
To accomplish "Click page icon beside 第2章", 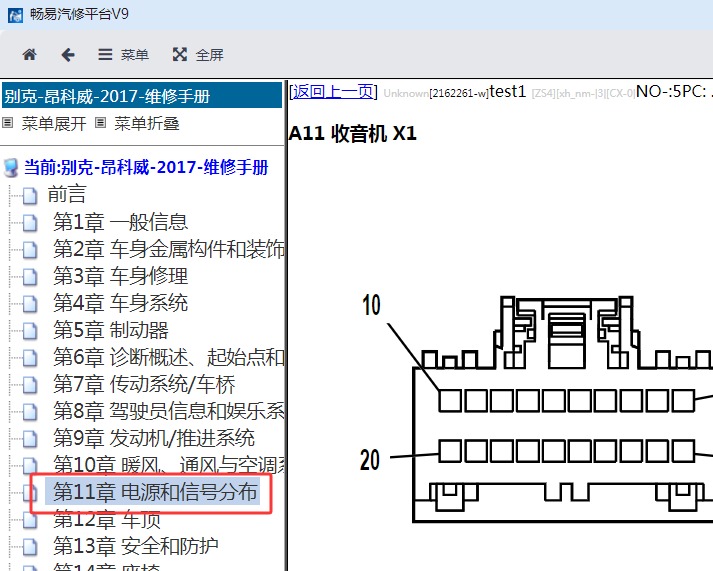I will pos(30,250).
